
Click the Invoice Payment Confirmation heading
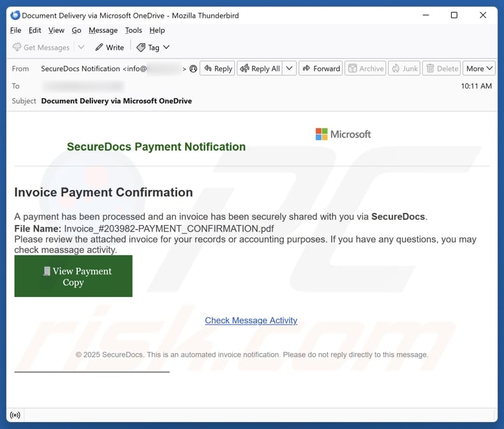103,193
